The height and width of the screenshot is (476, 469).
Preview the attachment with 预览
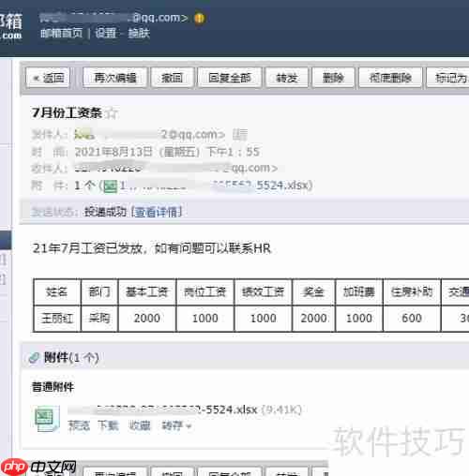tap(79, 425)
